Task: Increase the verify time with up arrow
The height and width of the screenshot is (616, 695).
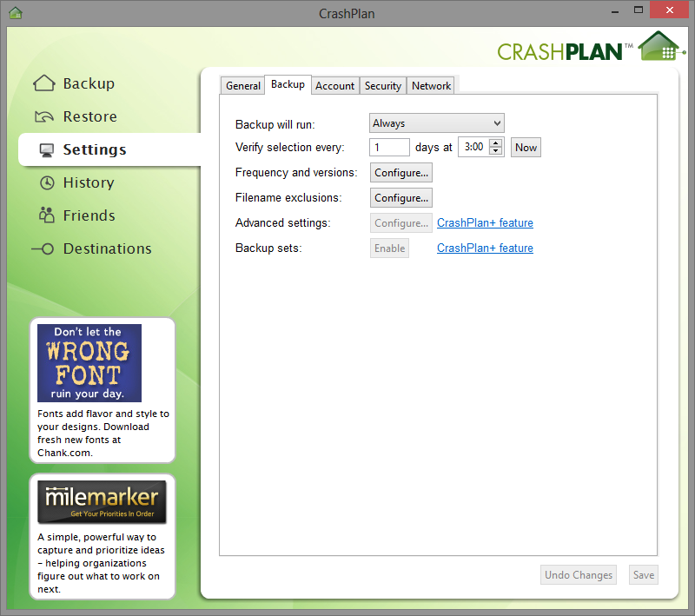Action: tap(495, 142)
